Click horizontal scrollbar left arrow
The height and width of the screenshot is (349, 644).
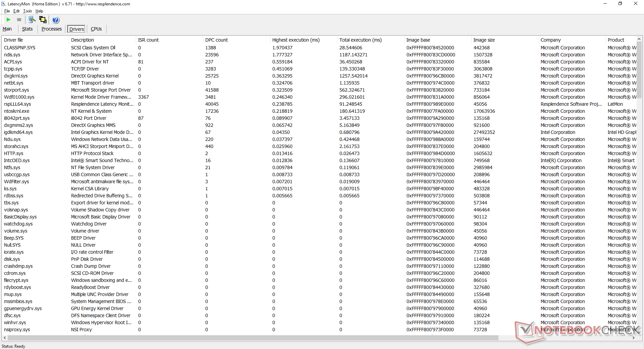[x=5, y=338]
